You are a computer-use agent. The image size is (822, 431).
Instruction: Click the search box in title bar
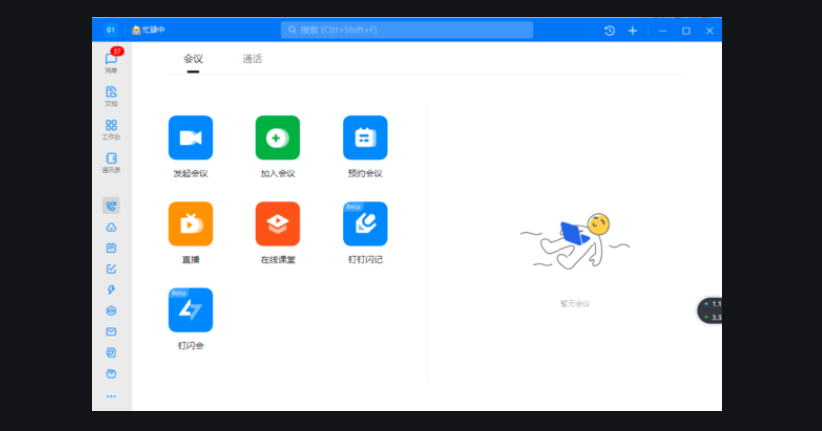[407, 30]
